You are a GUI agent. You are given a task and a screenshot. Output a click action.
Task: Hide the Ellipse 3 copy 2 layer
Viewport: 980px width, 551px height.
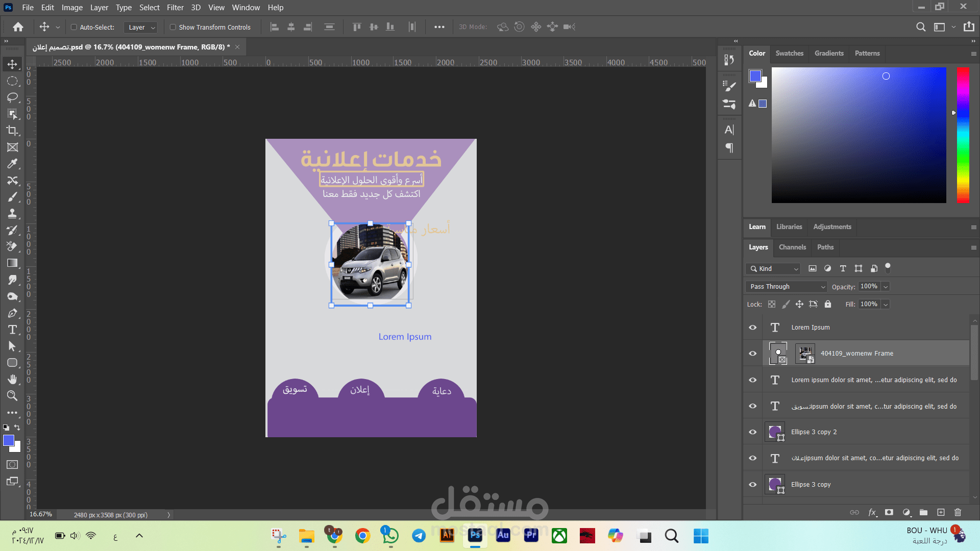[x=752, y=432]
